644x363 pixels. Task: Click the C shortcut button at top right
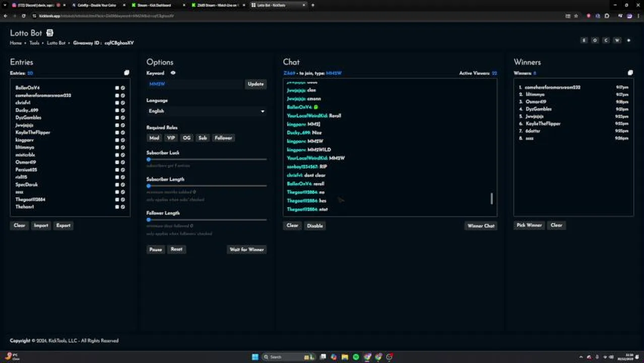(x=606, y=40)
